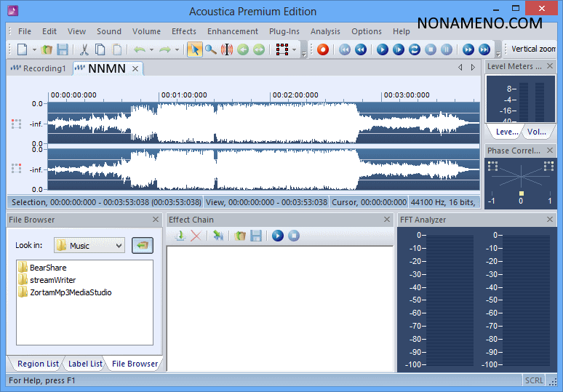Click the Save icon in main toolbar
The width and height of the screenshot is (563, 392).
coord(63,49)
